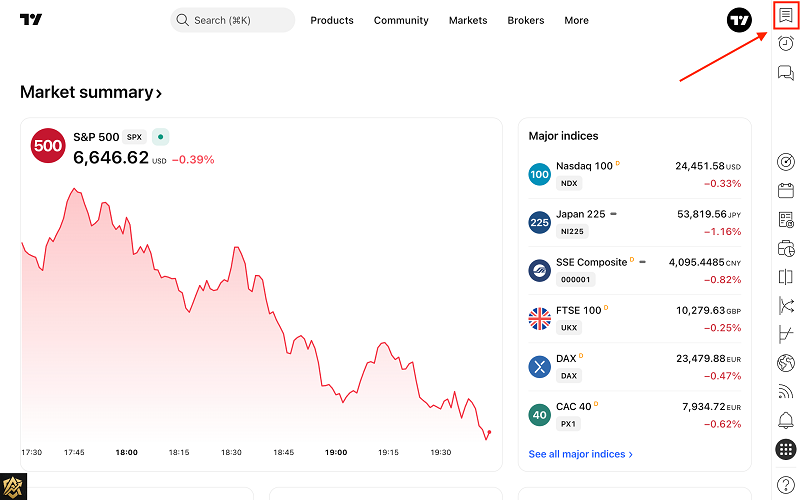This screenshot has width=800, height=500.
Task: Open the split-panel layout icon in sidebar
Action: [x=786, y=277]
